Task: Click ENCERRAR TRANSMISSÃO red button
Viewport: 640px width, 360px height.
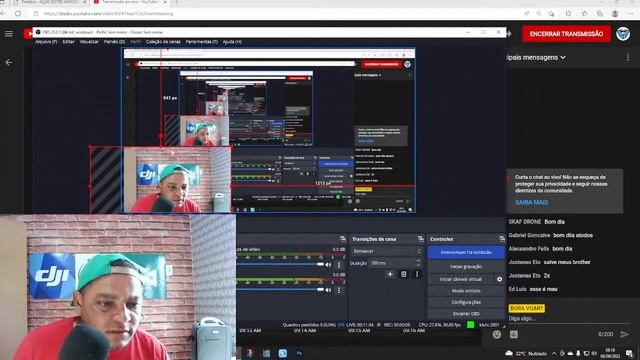Action: (566, 34)
